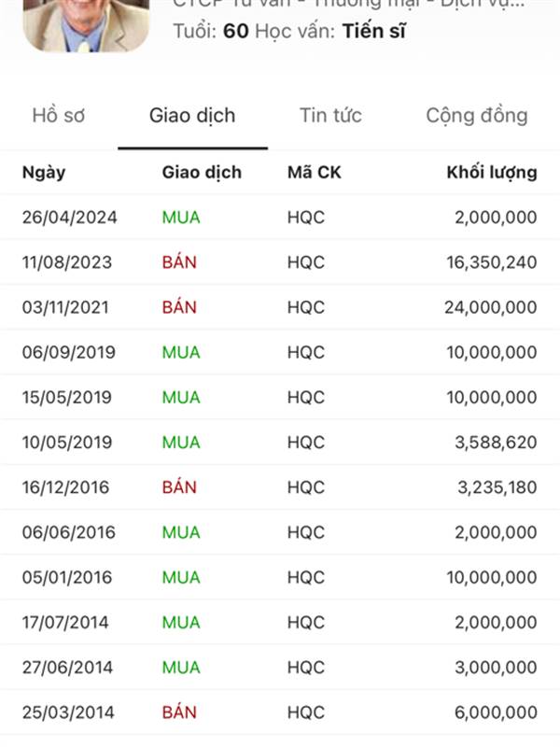Click the Giao dịch column header
This screenshot has width=560, height=747.
(202, 173)
